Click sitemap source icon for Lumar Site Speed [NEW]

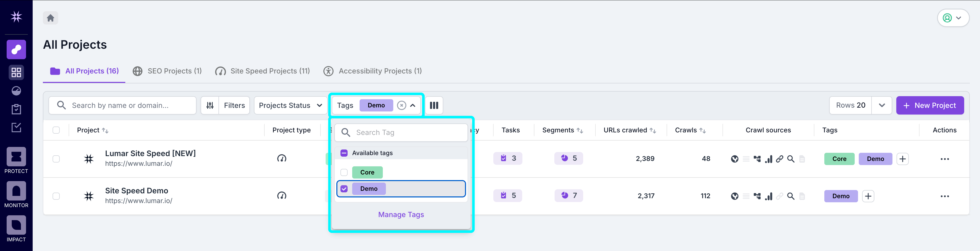tap(757, 159)
